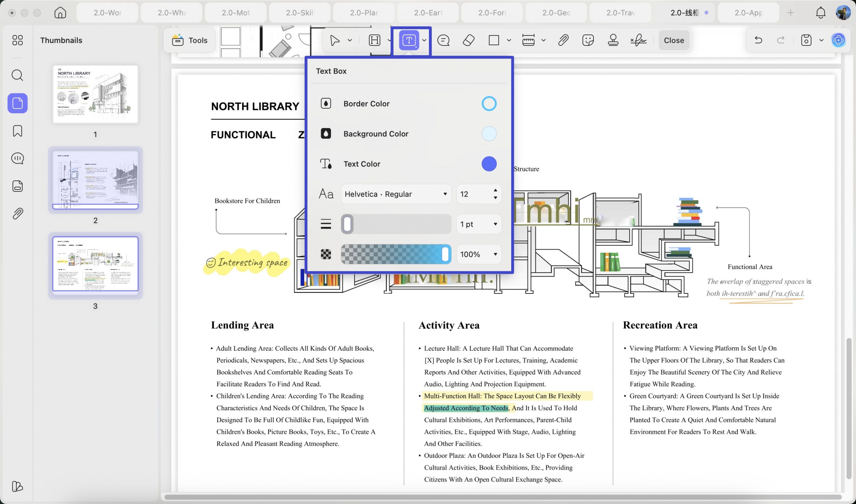Toggle the highlight text tool

coord(374,40)
